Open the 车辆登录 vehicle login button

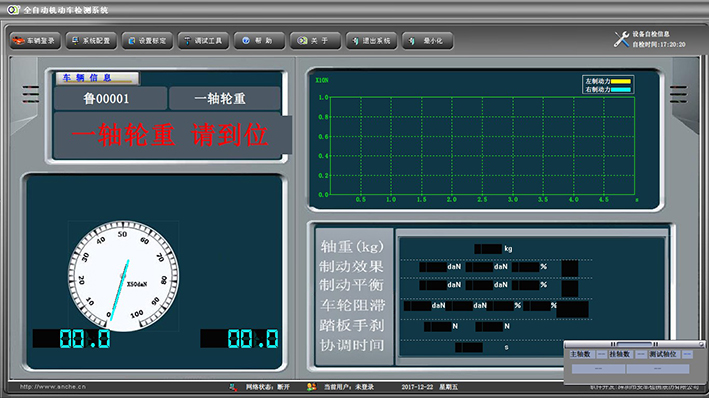pos(35,41)
